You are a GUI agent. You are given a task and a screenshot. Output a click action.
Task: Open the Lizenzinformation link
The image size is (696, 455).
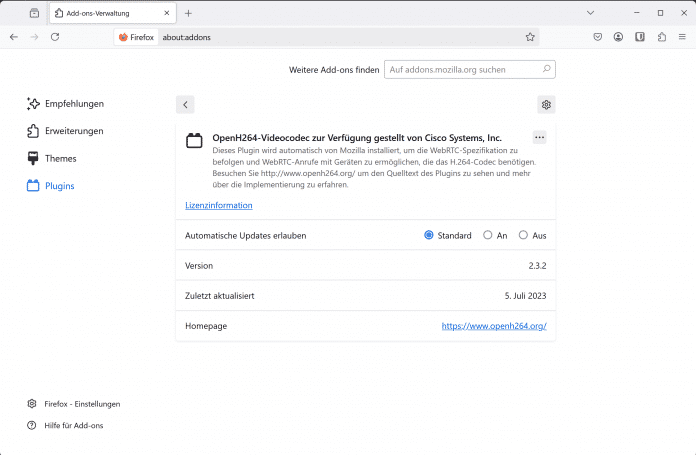219,206
